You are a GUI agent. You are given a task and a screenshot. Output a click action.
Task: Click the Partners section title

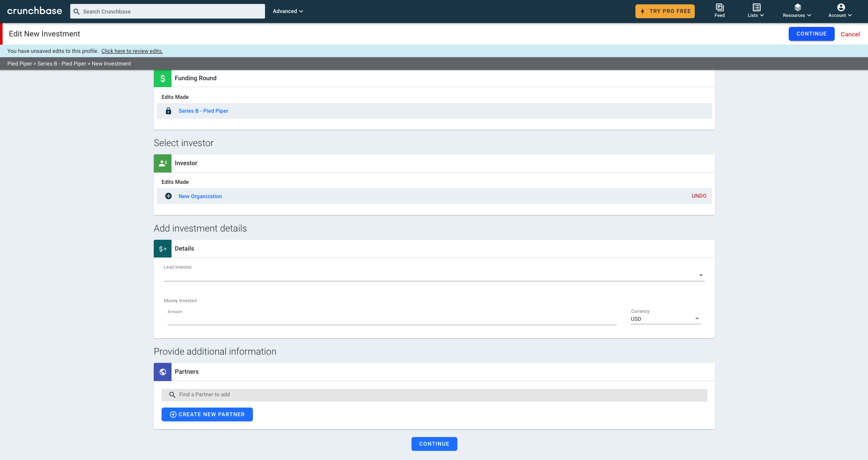coord(187,372)
